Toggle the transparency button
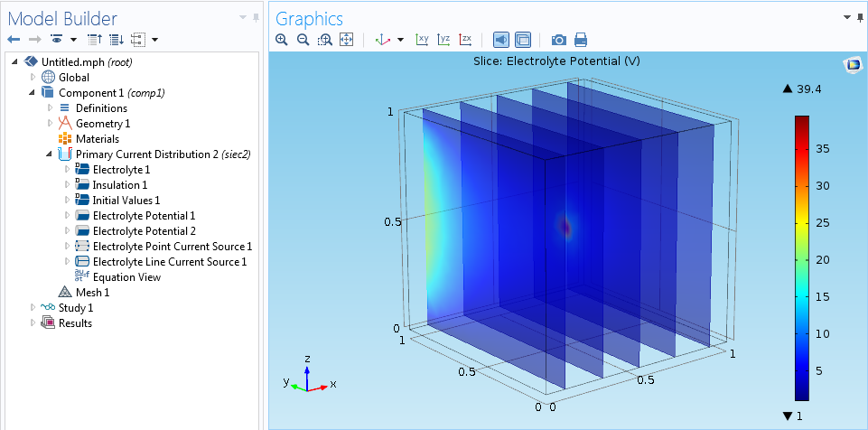The width and height of the screenshot is (868, 430). tap(523, 40)
